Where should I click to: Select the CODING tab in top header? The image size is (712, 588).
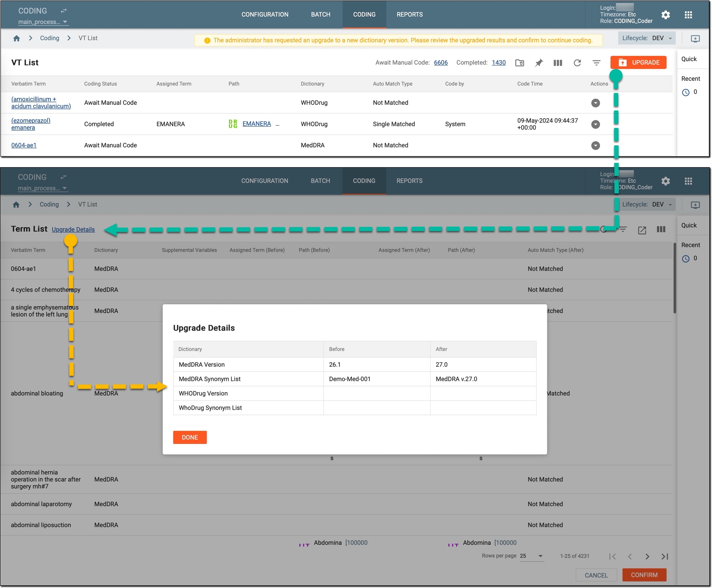tap(364, 15)
